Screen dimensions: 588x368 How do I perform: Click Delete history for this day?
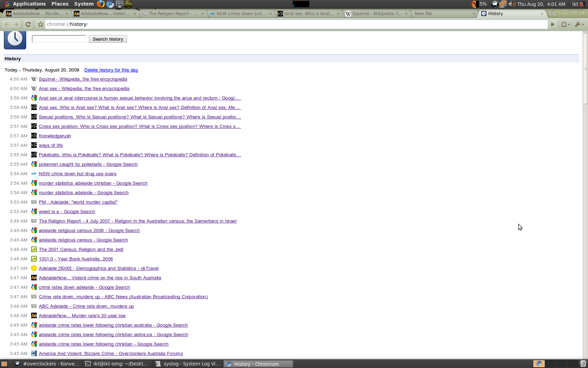(x=111, y=70)
